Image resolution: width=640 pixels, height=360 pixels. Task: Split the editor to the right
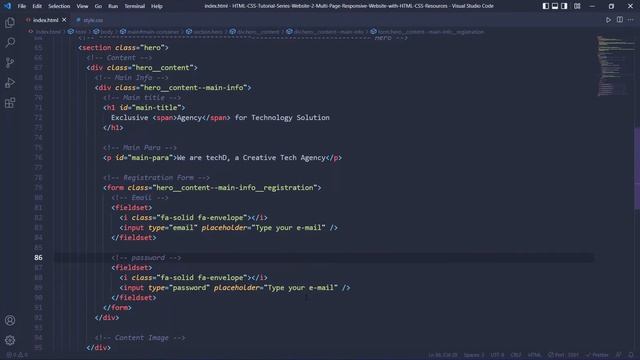pyautogui.click(x=620, y=20)
